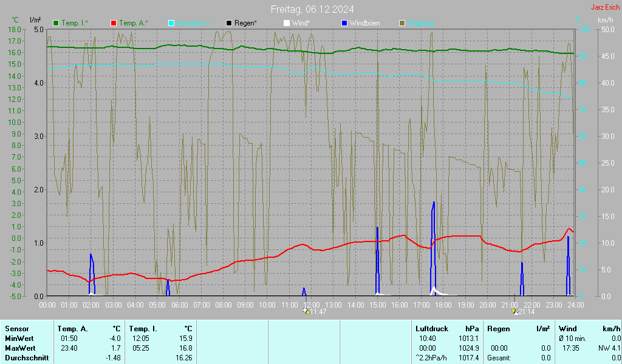Select the 'Wind*' legend label
This screenshot has height=364, width=622.
coord(301,24)
